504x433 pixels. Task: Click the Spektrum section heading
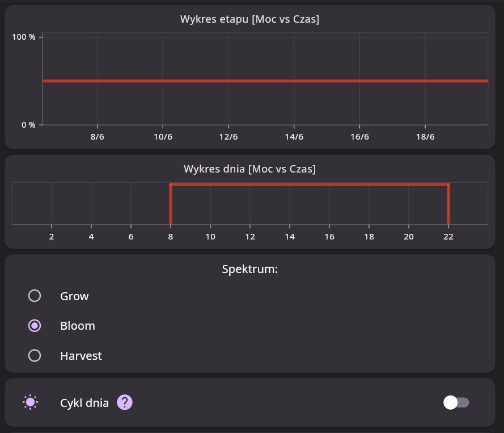[x=249, y=269]
